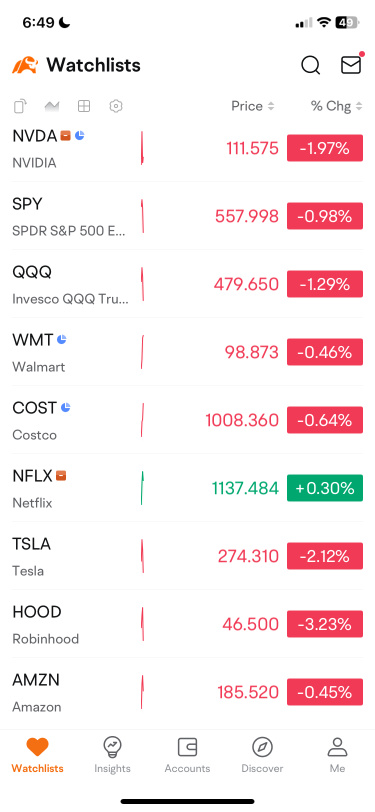Open watchlist settings gear icon
Viewport: 375px width, 812px height.
pyautogui.click(x=116, y=106)
